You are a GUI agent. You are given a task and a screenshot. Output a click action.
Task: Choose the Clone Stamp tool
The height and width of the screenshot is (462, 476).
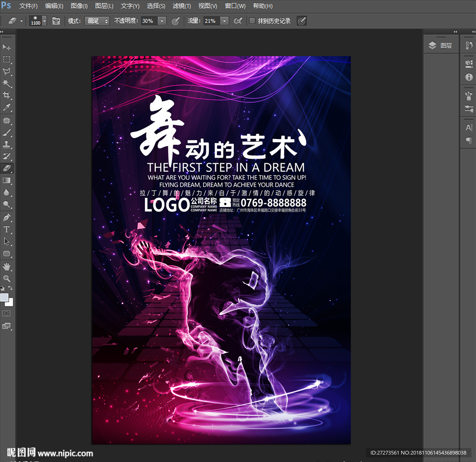(x=7, y=144)
